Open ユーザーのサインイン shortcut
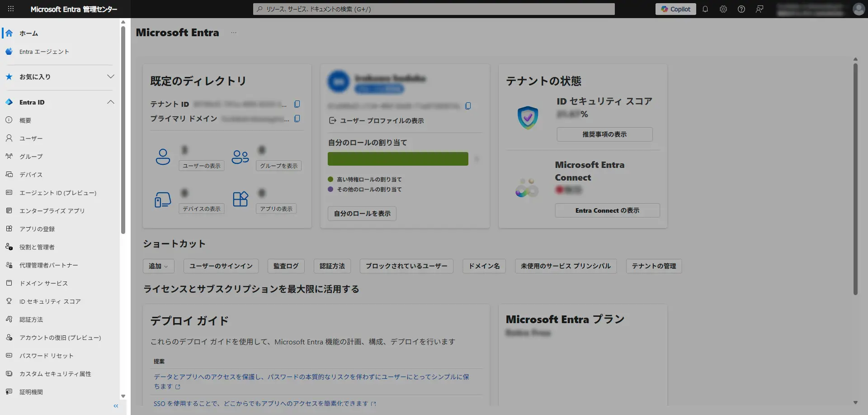The image size is (868, 415). pyautogui.click(x=221, y=266)
